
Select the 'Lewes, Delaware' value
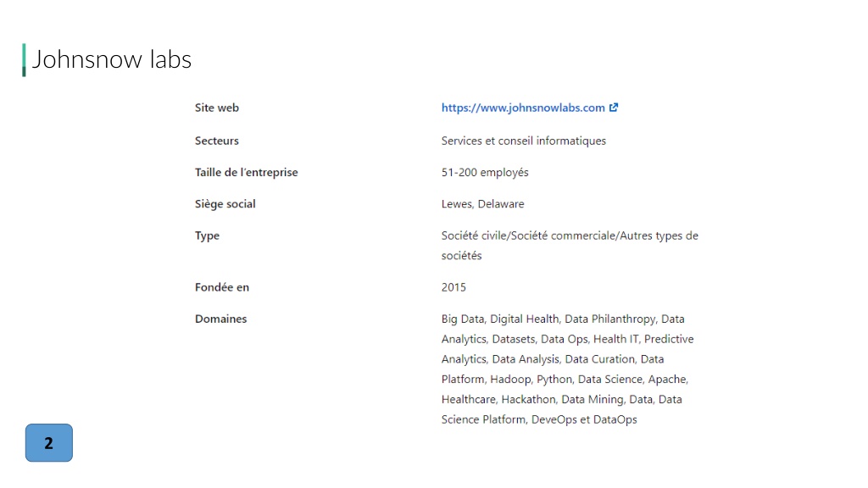tap(482, 203)
